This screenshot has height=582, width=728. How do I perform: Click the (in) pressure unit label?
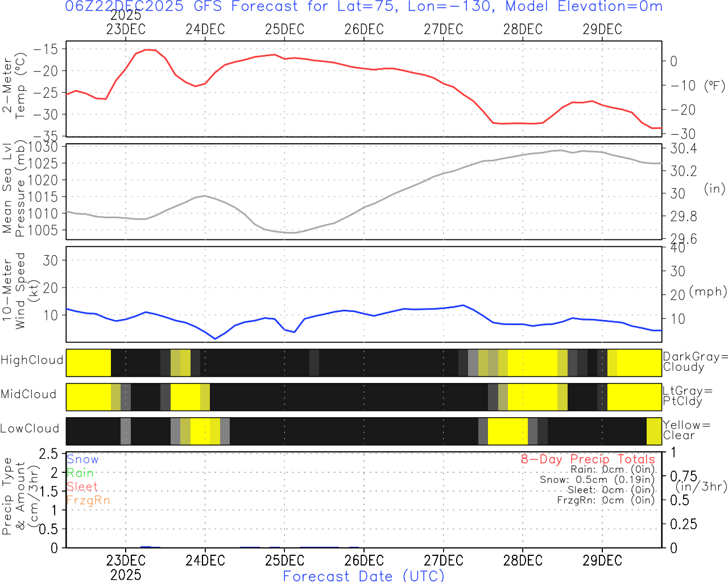(715, 188)
